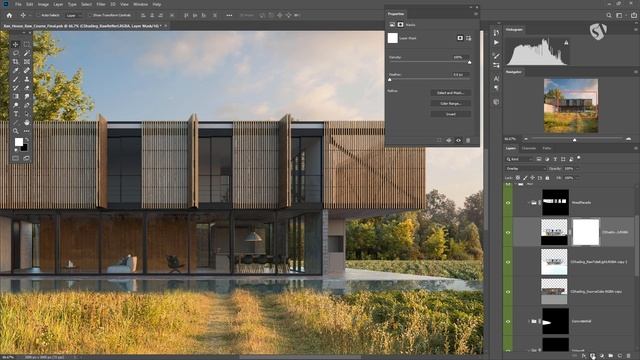Screen dimensions: 640x360
Task: Select the Hand tool
Action: pos(27,122)
